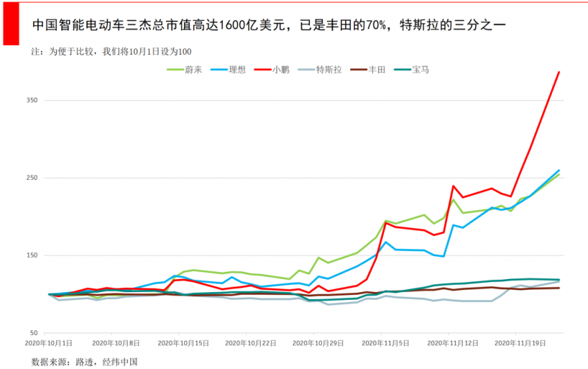The width and height of the screenshot is (588, 369).
Task: Click the 50 y-axis value
Action: [33, 333]
